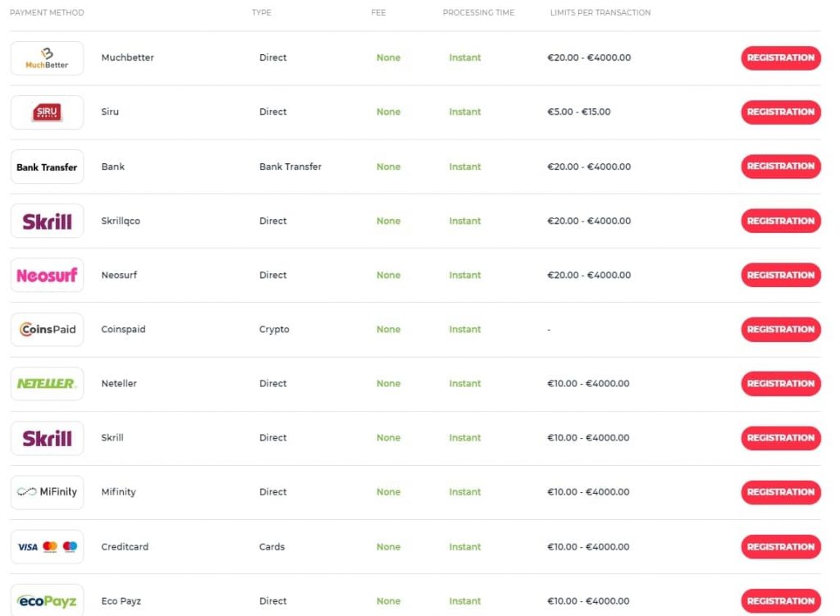Click Registration button for Muchbetter
This screenshot has height=616, width=840.
tap(781, 58)
